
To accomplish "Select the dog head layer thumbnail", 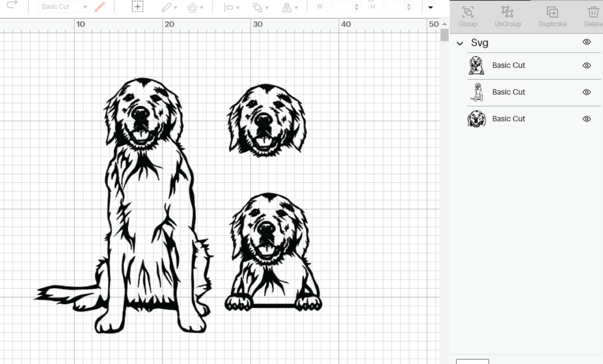I will [x=477, y=119].
